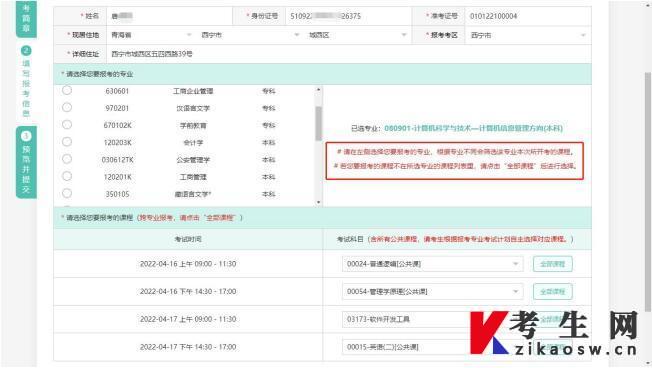Open the 青海省 province dropdown
Screen dimensions: 652x368
pyautogui.click(x=151, y=35)
